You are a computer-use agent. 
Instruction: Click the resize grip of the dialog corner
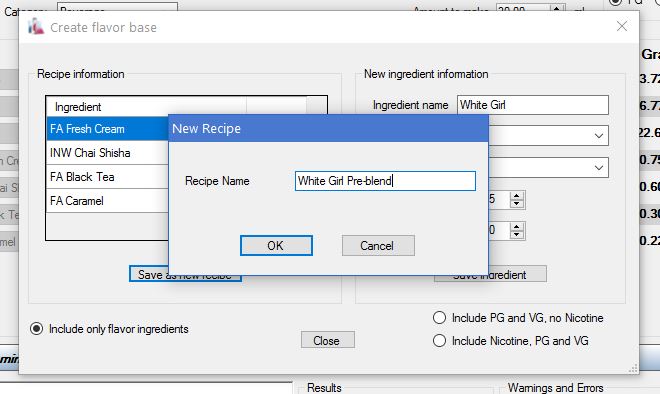pyautogui.click(x=633, y=369)
